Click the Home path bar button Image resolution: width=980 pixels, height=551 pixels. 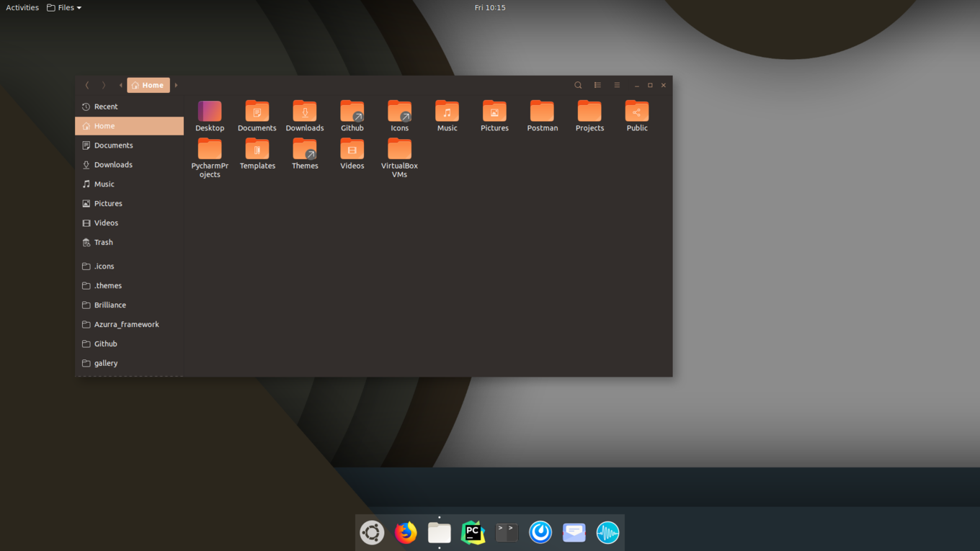(x=148, y=85)
